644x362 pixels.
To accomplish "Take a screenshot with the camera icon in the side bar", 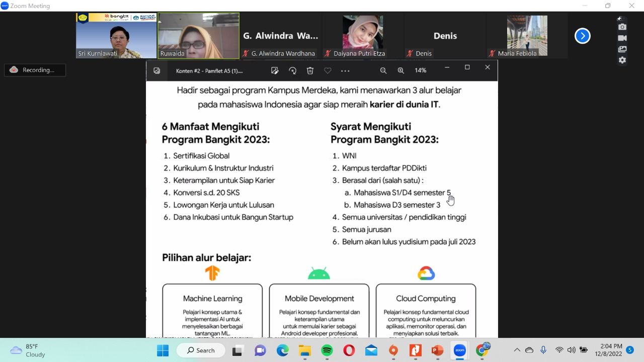I will pyautogui.click(x=622, y=27).
